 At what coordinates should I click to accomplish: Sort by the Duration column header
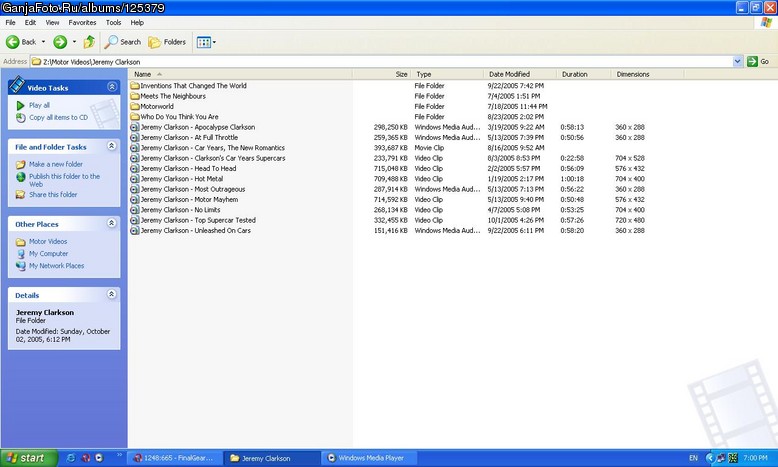[x=584, y=74]
